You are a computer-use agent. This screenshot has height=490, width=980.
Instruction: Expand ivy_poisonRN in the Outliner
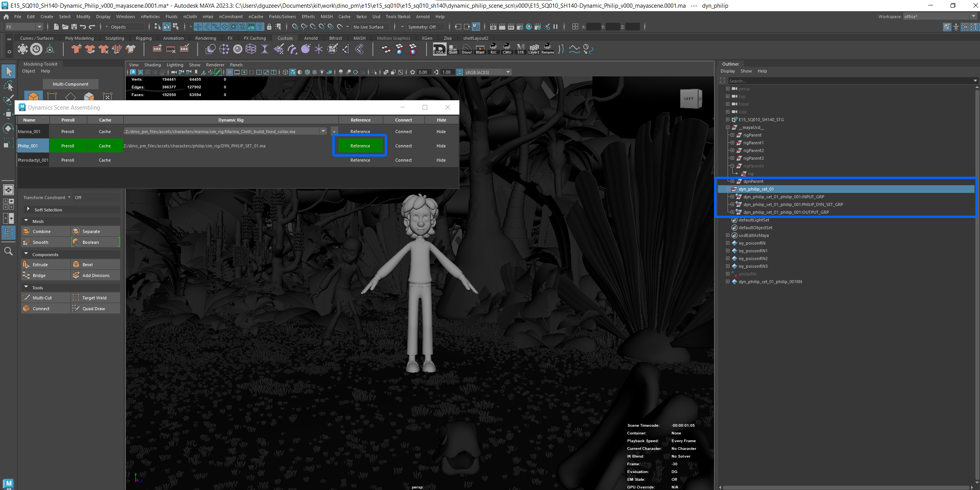[728, 243]
